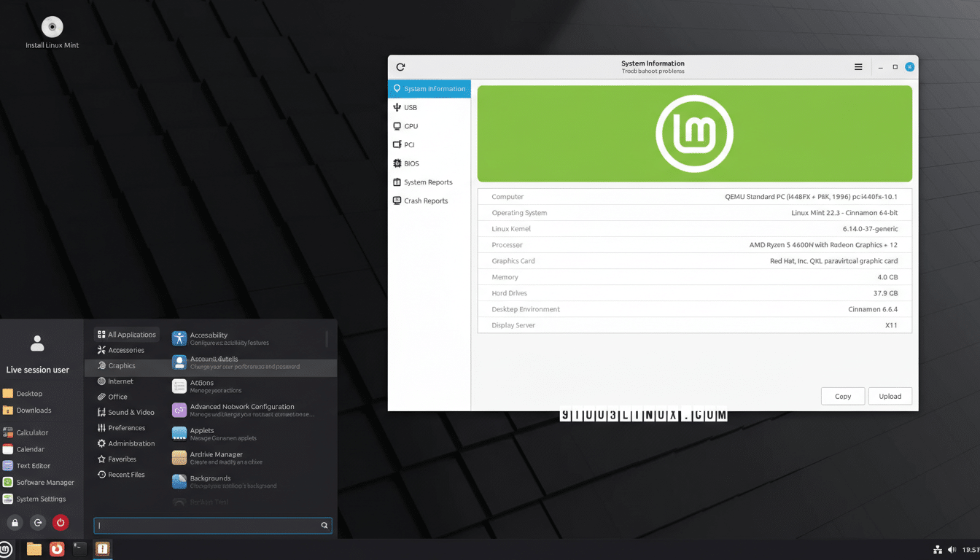View PCI devices information
Image resolution: width=980 pixels, height=560 pixels.
[x=408, y=144]
